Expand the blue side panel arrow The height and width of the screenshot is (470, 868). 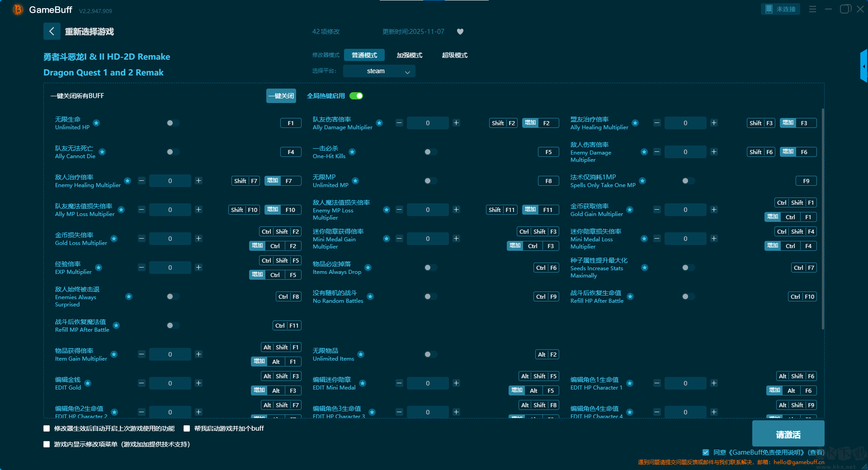(x=863, y=66)
